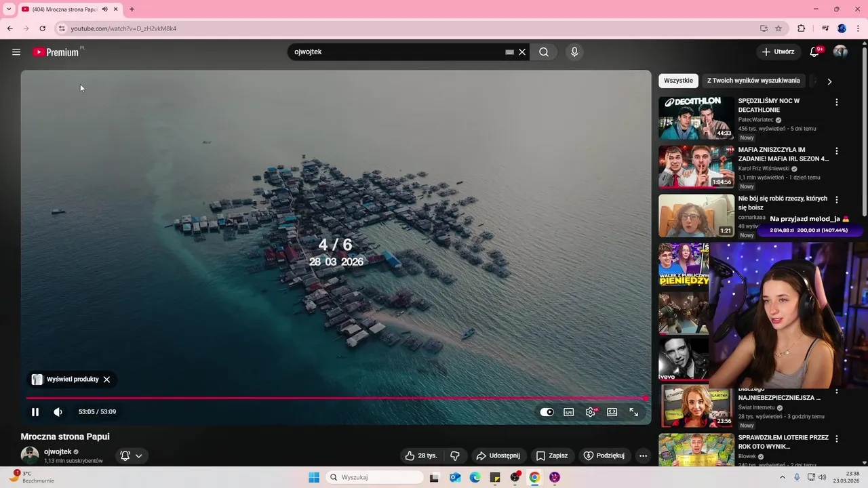Viewport: 868px width, 488px height.
Task: Open options menu for Mafia IRL video
Action: [x=836, y=151]
